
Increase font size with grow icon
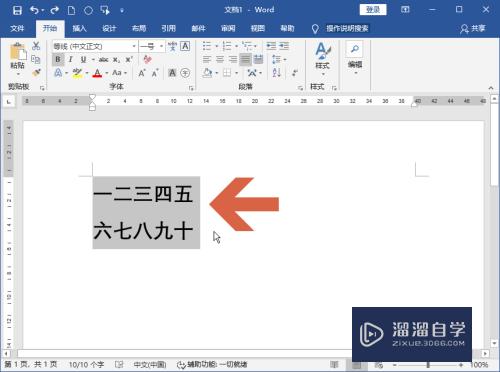coord(142,73)
